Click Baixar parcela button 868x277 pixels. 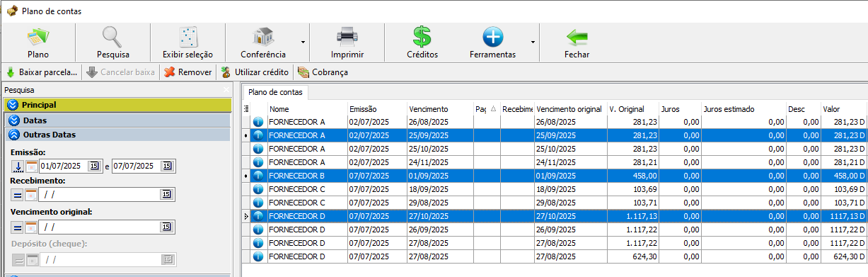click(42, 72)
